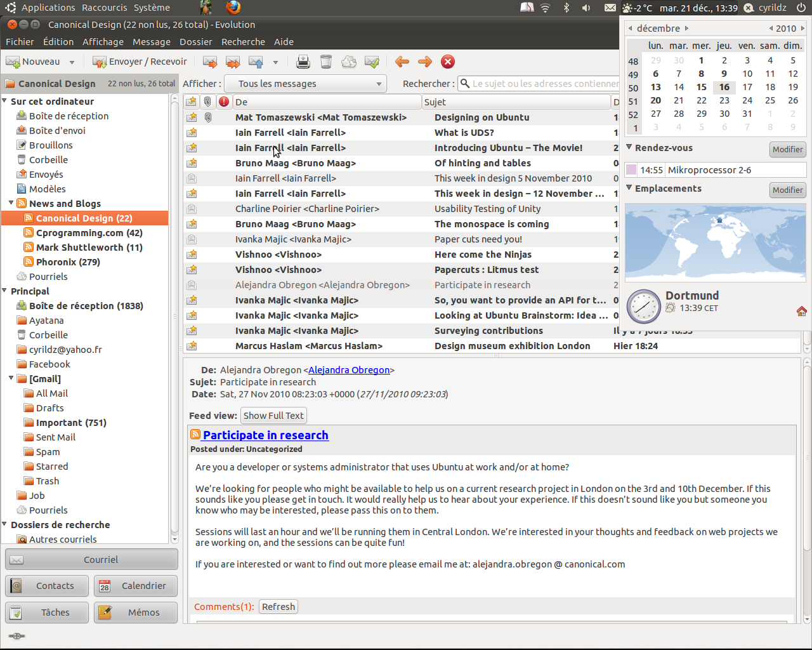The width and height of the screenshot is (812, 650).
Task: Click the pink swatch beside Mikroprocessor appointment
Action: pos(631,170)
